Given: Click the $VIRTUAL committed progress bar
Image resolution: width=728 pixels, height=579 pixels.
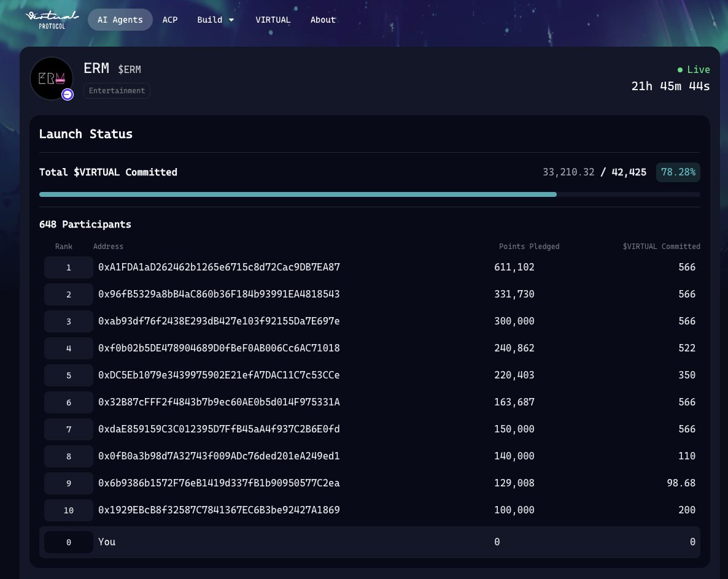Looking at the screenshot, I should pyautogui.click(x=370, y=194).
